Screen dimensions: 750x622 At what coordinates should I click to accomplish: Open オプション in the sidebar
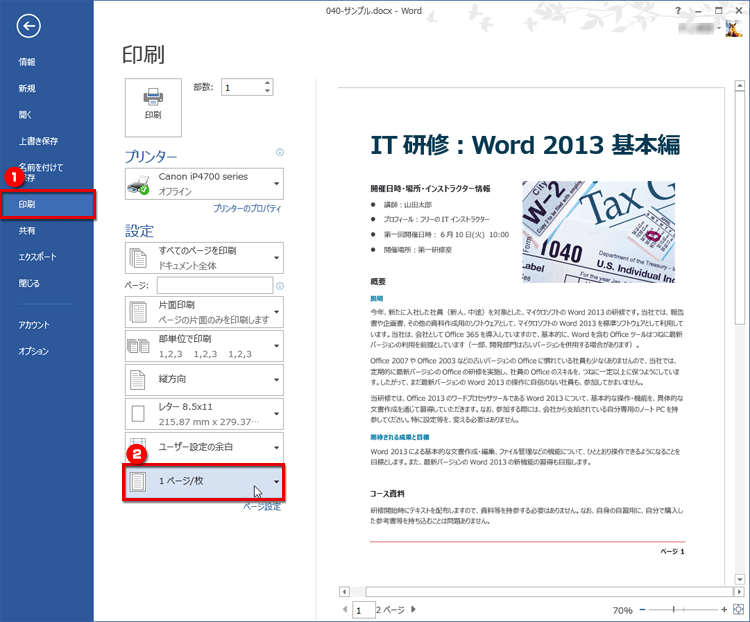click(x=33, y=351)
